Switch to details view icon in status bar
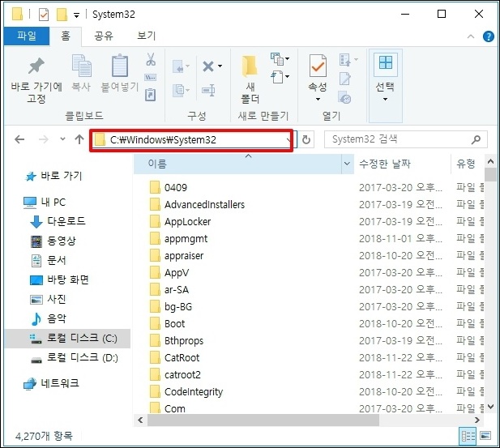This screenshot has width=500, height=448. click(468, 436)
